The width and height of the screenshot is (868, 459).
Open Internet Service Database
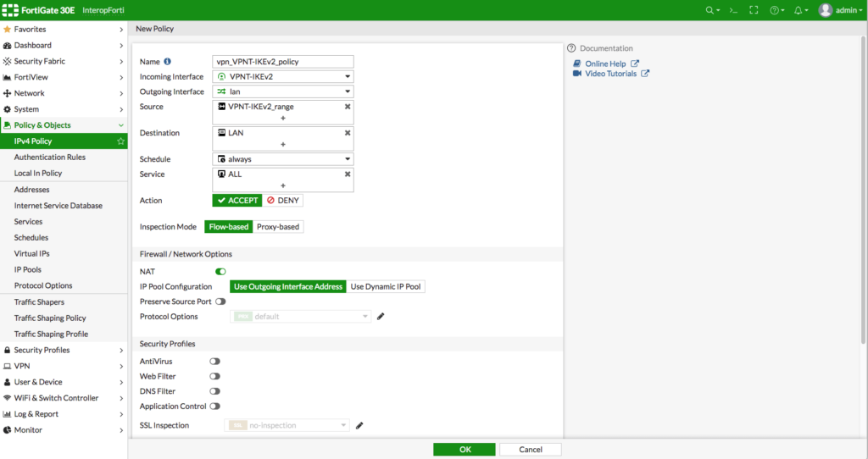58,205
